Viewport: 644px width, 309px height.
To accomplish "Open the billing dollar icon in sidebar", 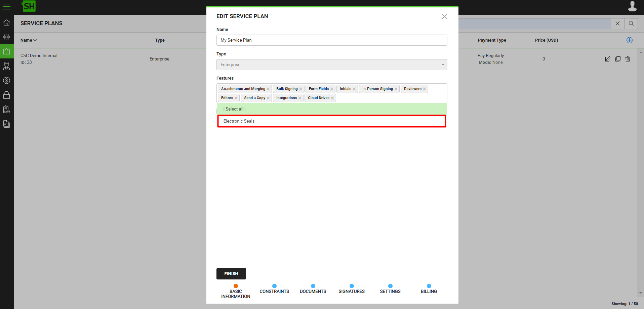I will click(7, 81).
